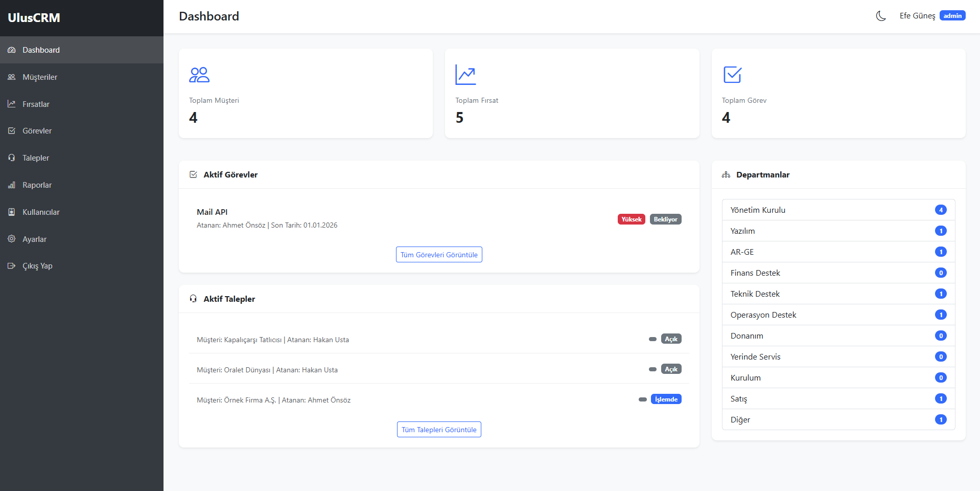Viewport: 980px width, 491px height.
Task: Open the Kullanıcılar menu item
Action: click(x=41, y=212)
